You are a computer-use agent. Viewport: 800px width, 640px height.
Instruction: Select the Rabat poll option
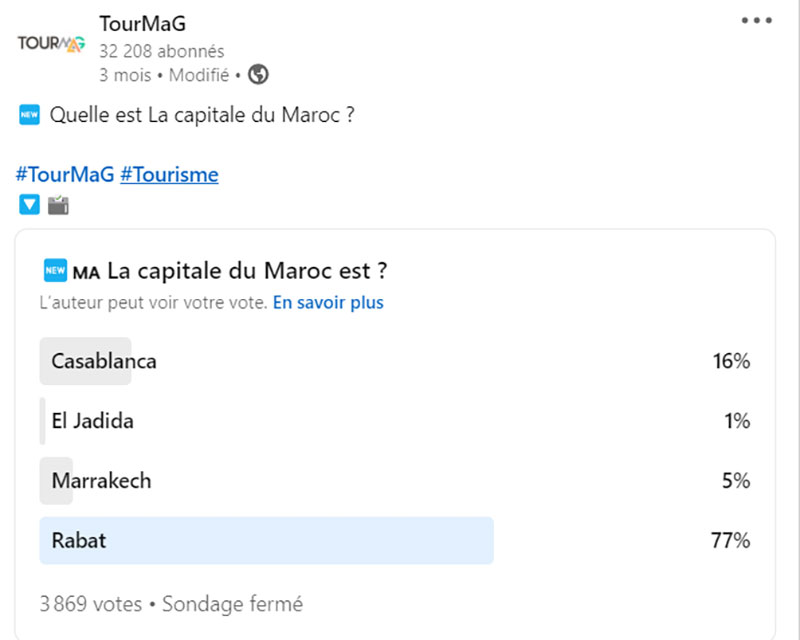(x=78, y=540)
